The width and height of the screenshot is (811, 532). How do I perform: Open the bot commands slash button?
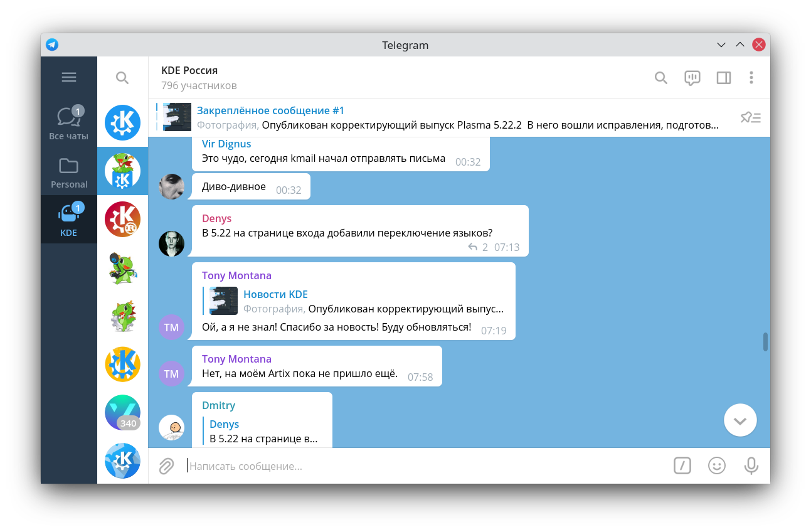click(682, 465)
